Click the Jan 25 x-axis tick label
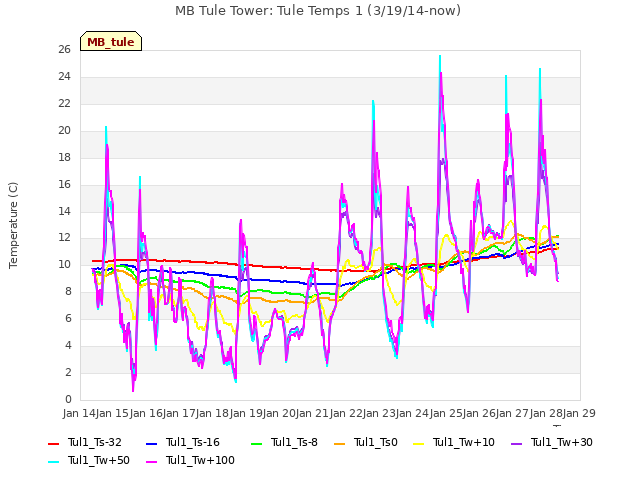 446,413
